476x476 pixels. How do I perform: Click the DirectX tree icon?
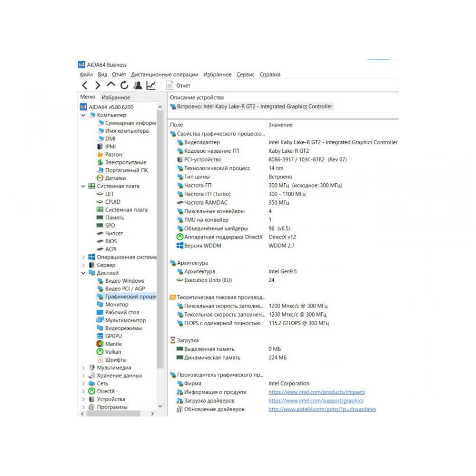(92, 391)
